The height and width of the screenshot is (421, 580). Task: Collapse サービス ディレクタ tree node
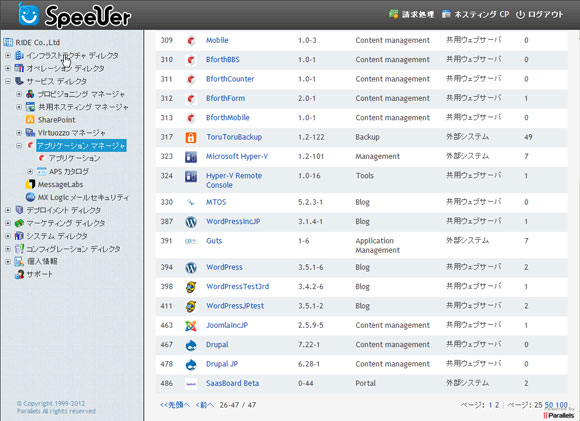[8, 81]
